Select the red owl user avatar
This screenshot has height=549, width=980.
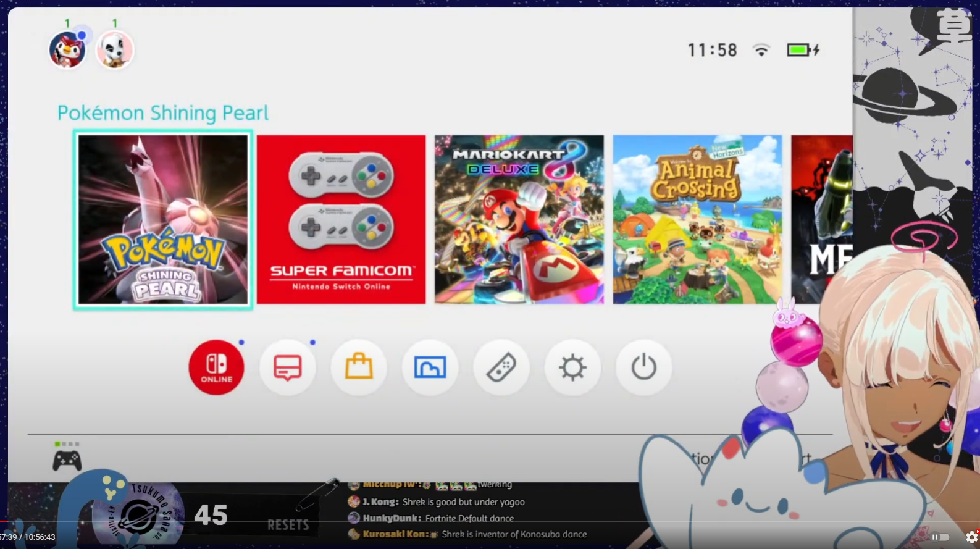(67, 50)
